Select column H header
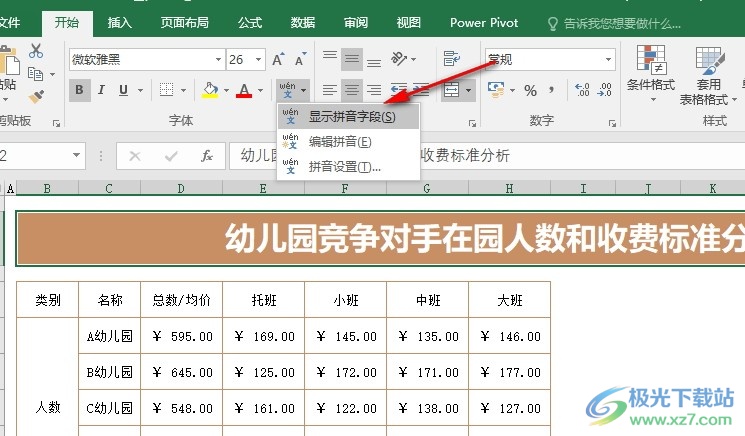Viewport: 745px width, 436px height. tap(509, 189)
